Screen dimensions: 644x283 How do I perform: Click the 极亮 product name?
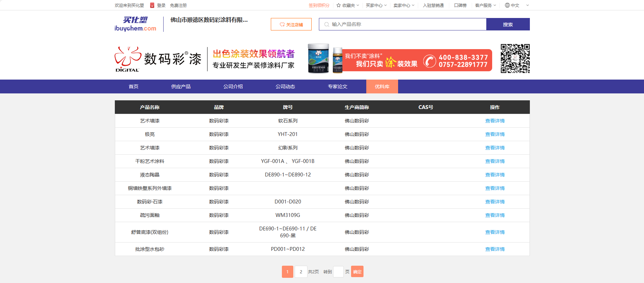pos(150,134)
